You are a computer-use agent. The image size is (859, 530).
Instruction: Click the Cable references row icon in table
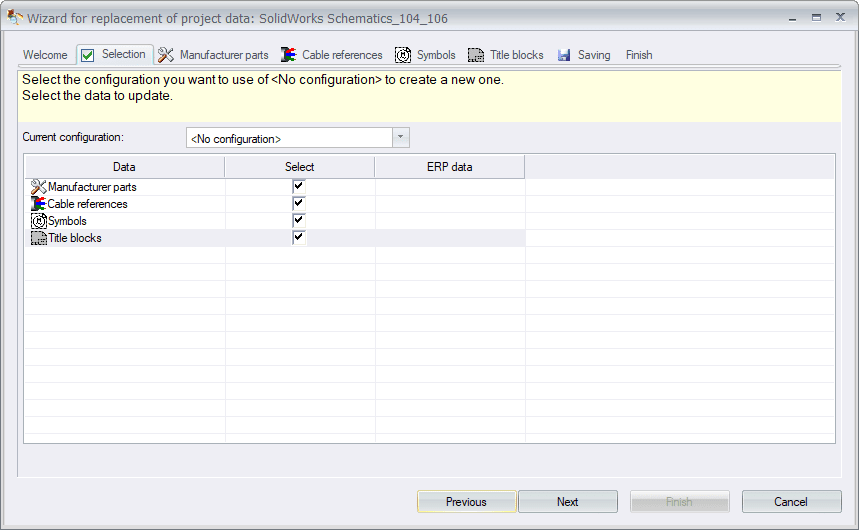click(38, 204)
